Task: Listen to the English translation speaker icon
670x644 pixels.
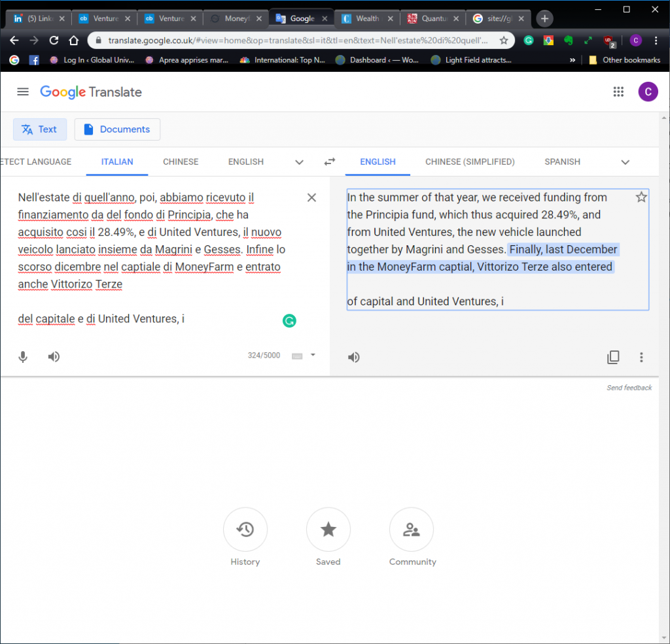Action: [x=354, y=357]
